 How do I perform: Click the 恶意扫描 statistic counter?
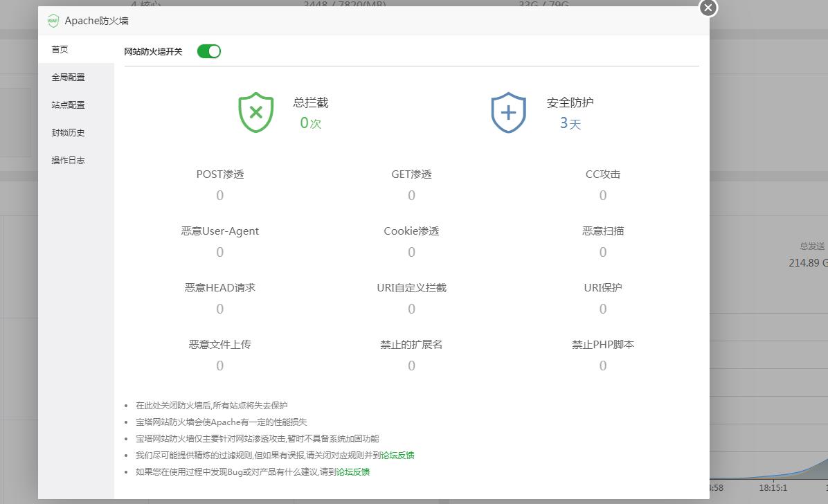(x=602, y=252)
